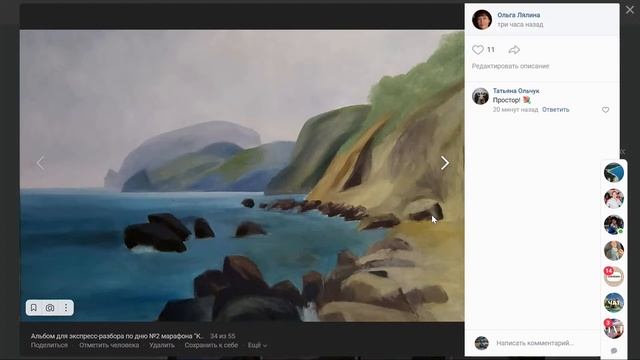Viewport: 640px width, 360px height.
Task: Click the like count 11
Action: click(491, 50)
